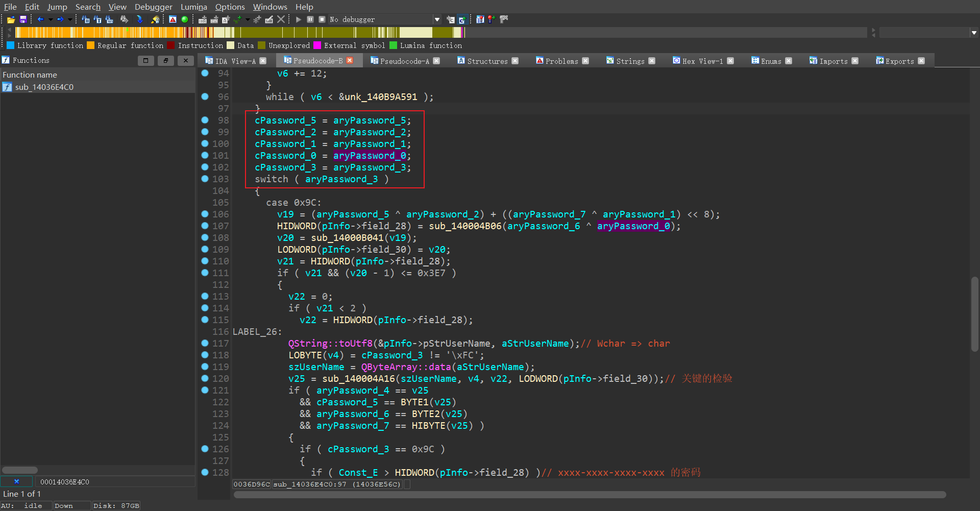Click the green circle toolbar icon
Image resolution: width=980 pixels, height=511 pixels.
coord(185,19)
